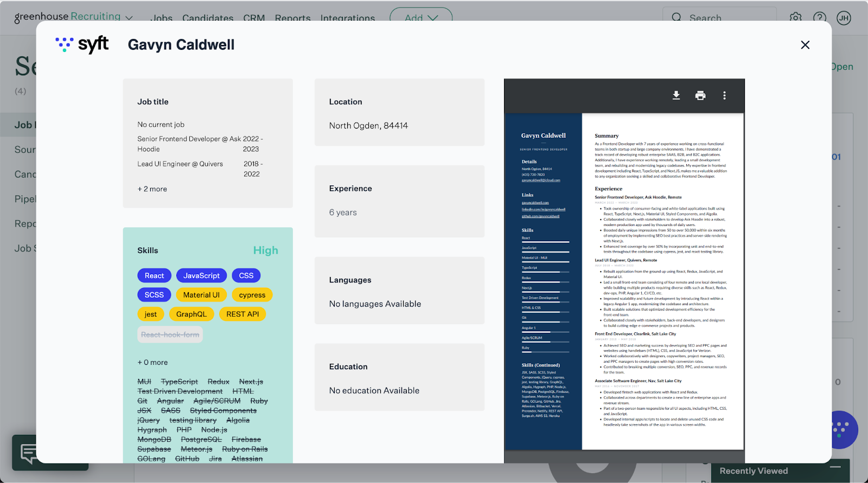Open the JH user avatar menu
This screenshot has width=868, height=483.
[844, 18]
